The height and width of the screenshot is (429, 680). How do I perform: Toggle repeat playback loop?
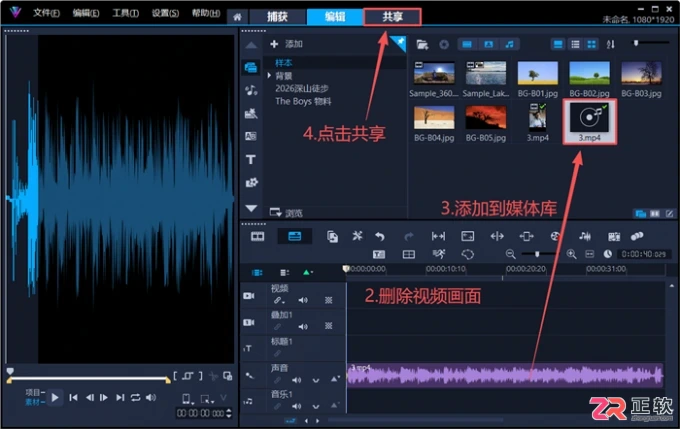pyautogui.click(x=135, y=397)
